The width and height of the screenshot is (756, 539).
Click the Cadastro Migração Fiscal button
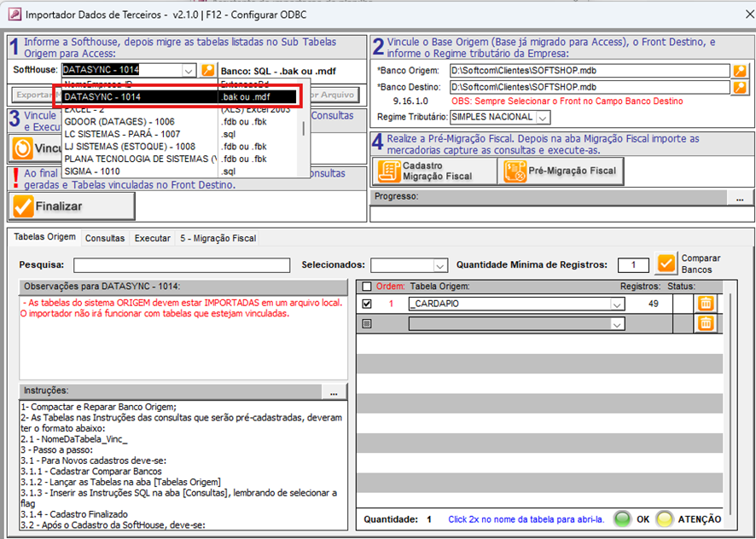click(x=434, y=171)
